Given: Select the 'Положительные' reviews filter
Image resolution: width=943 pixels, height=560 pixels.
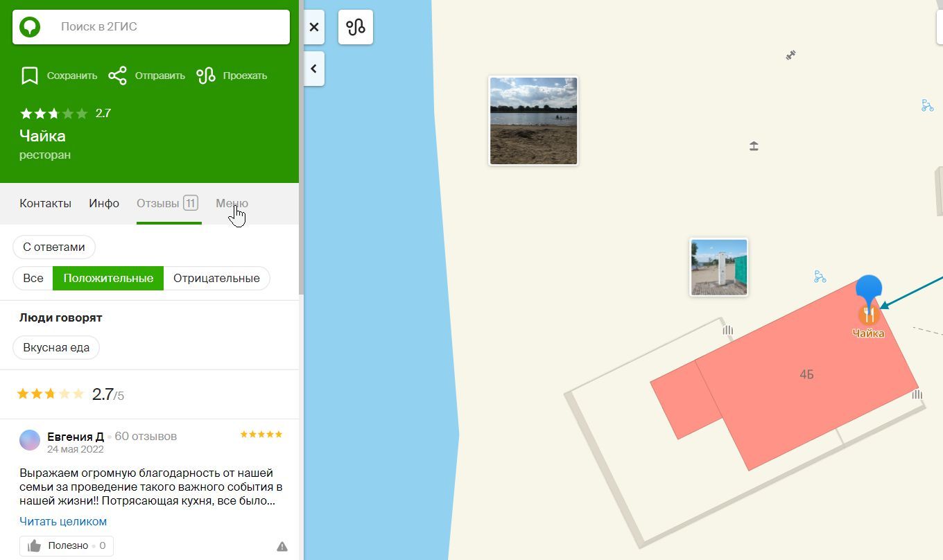Looking at the screenshot, I should click(x=108, y=278).
